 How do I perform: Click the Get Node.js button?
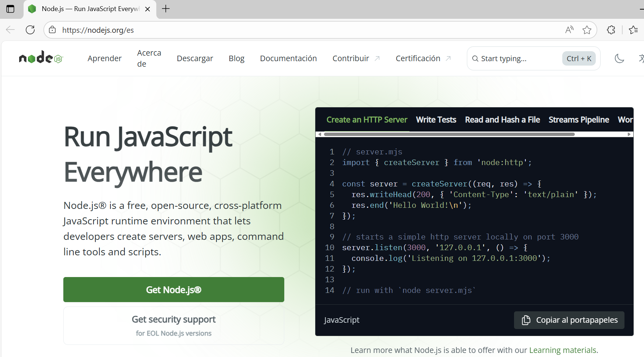[173, 290]
